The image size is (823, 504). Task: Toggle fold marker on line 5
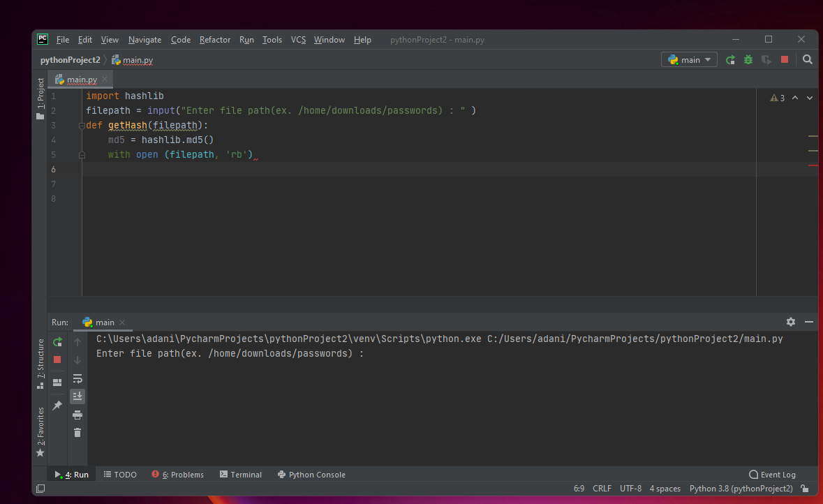pos(82,155)
